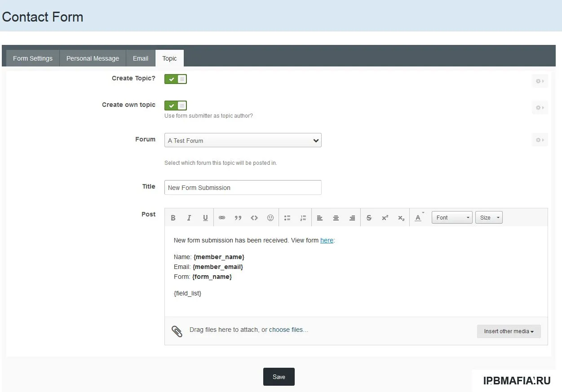Viewport: 562px width, 392px height.
Task: Open the text color picker
Action: click(418, 218)
